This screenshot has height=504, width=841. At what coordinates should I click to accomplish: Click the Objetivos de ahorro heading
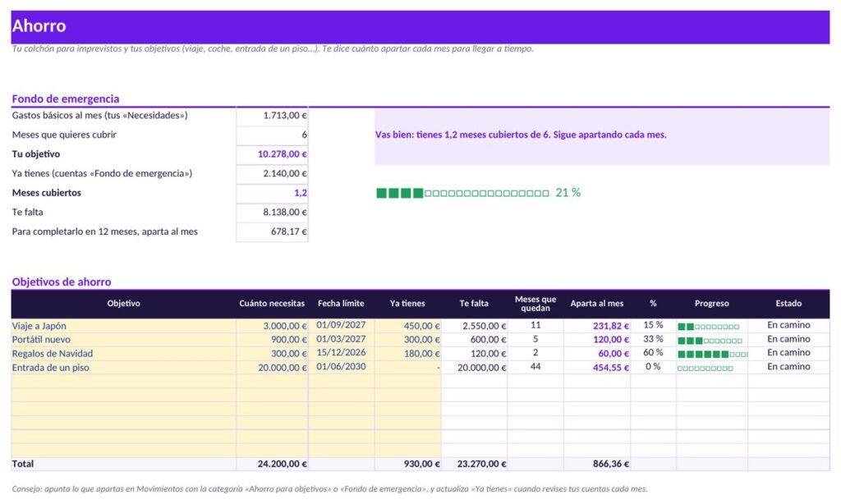pyautogui.click(x=62, y=282)
